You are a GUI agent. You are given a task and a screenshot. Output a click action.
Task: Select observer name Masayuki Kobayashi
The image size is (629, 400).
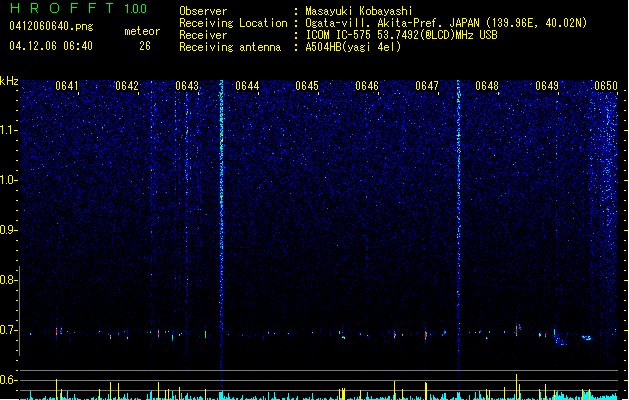[x=359, y=11]
